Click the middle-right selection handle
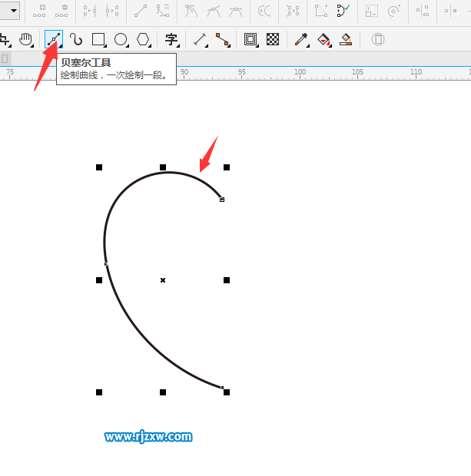 pyautogui.click(x=227, y=280)
